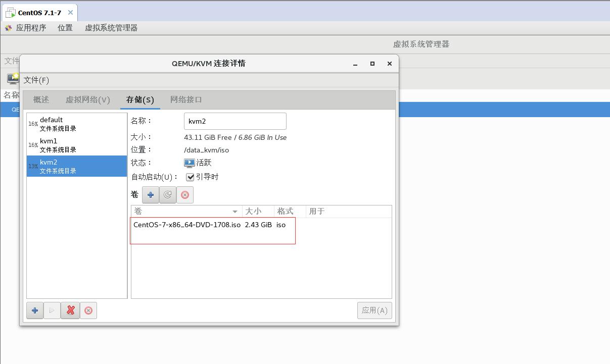Sort by the Size column header
This screenshot has width=610, height=364.
click(x=258, y=211)
